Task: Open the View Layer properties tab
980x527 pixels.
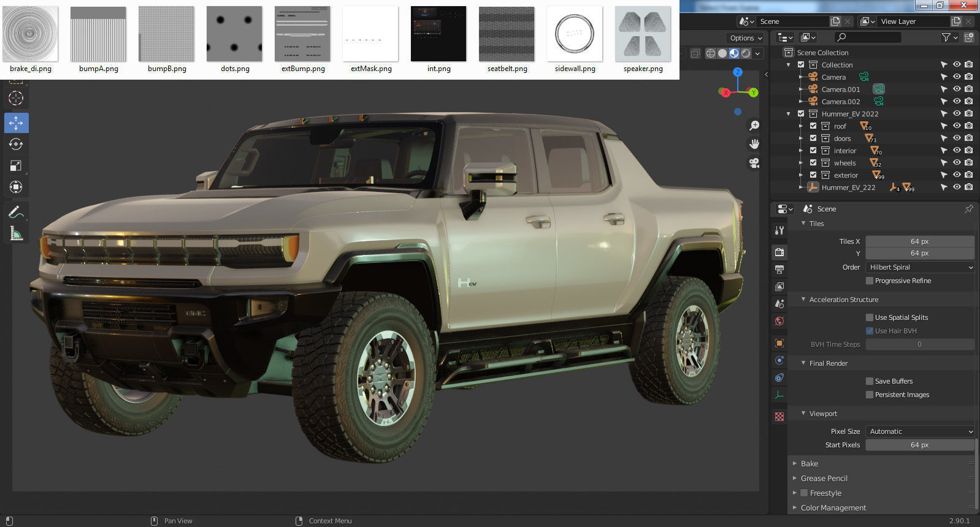Action: pos(779,286)
